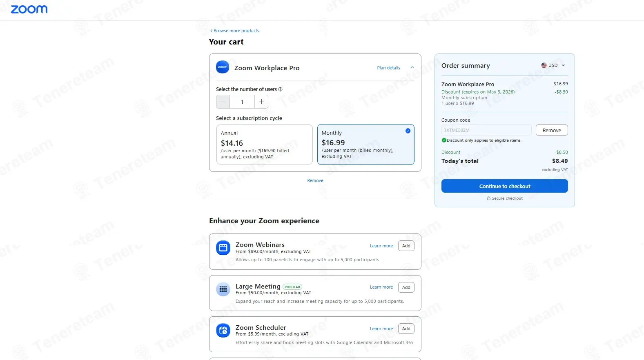
Task: Open Learn more for Large Meeting
Action: 381,287
